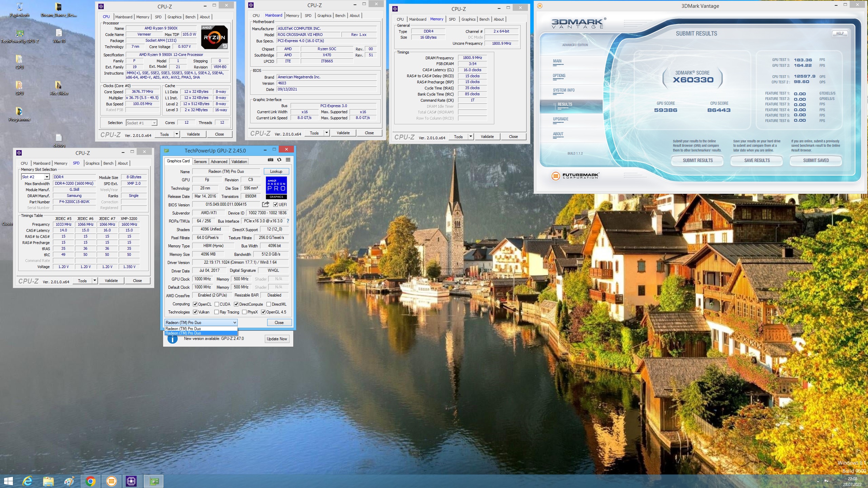The height and width of the screenshot is (488, 868).
Task: Open the GPU-Z hamburger menu icon
Action: (x=288, y=160)
